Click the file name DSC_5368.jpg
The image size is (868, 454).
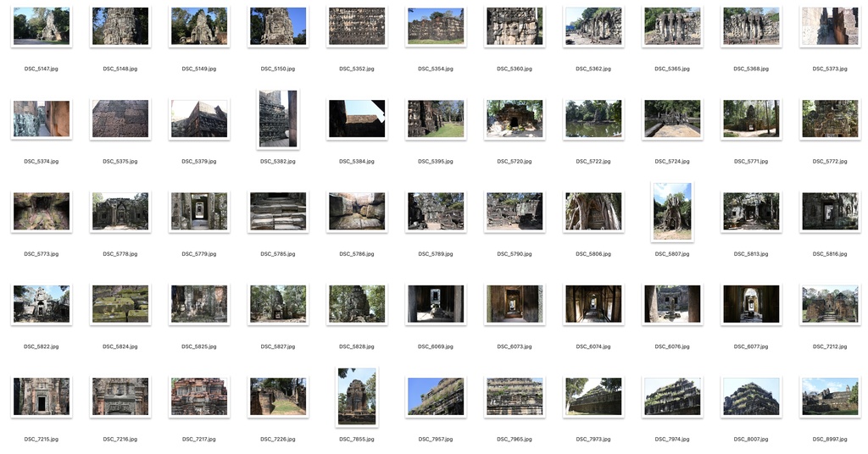pos(751,69)
